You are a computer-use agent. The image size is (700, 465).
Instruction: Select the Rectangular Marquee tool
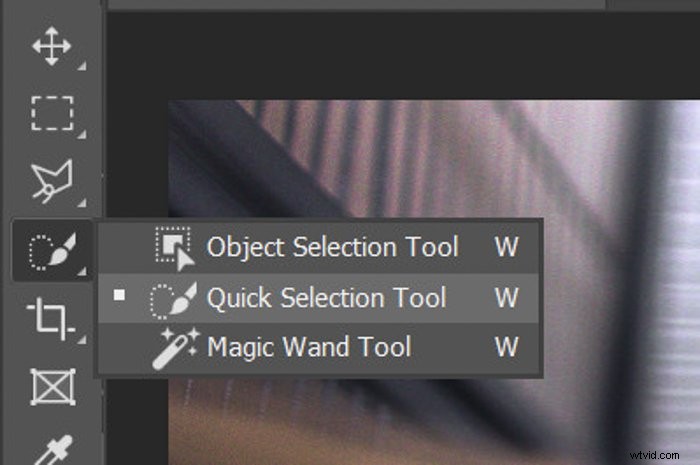(52, 113)
